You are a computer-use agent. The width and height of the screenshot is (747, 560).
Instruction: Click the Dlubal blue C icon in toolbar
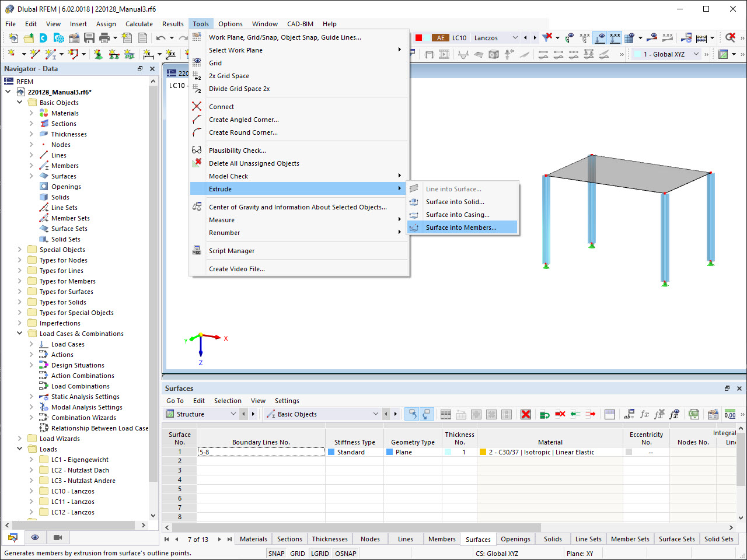[43, 38]
